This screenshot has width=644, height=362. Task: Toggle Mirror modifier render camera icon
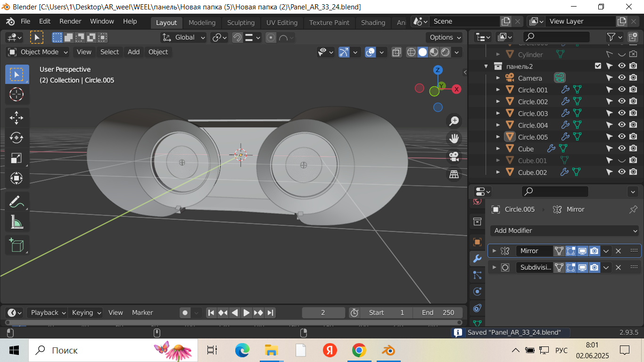point(594,251)
